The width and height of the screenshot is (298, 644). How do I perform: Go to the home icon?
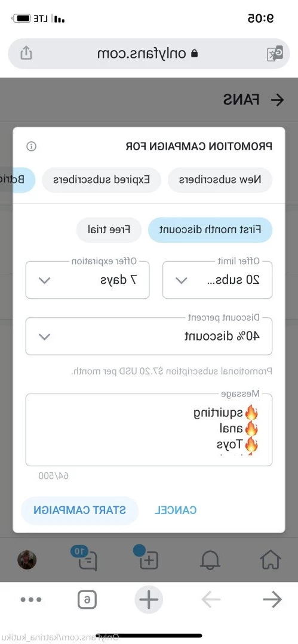(271, 559)
